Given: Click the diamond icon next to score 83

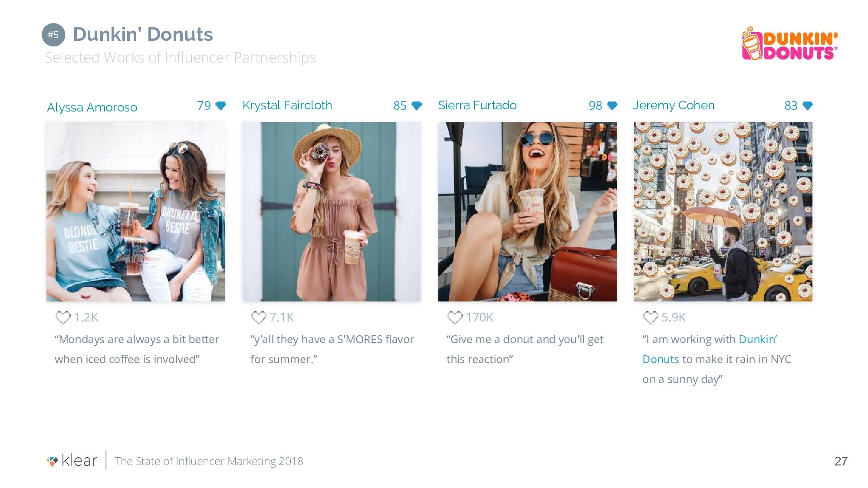Looking at the screenshot, I should click(808, 105).
